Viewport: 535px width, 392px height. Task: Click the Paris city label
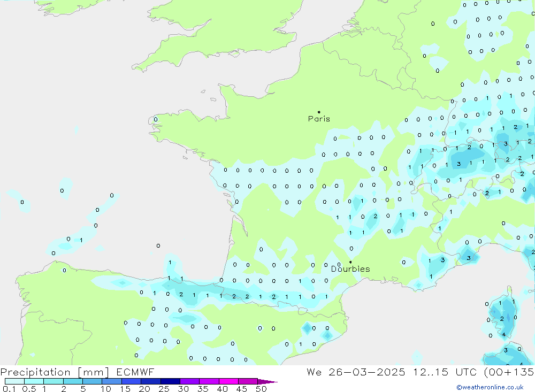click(x=319, y=119)
